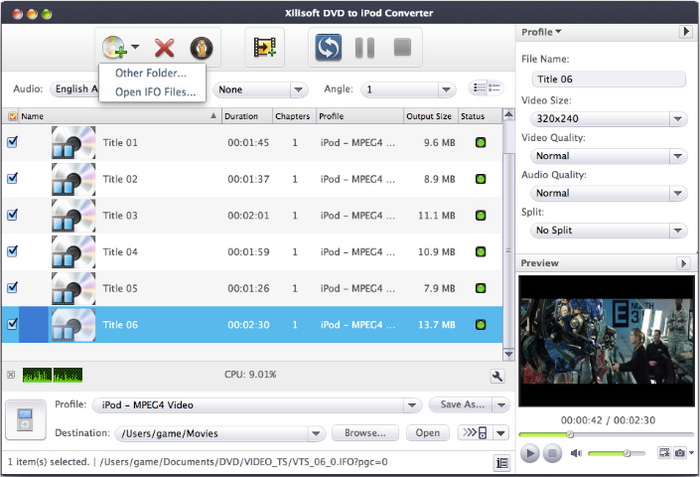
Task: Click the Title 03 disc thumbnail
Action: (x=73, y=215)
